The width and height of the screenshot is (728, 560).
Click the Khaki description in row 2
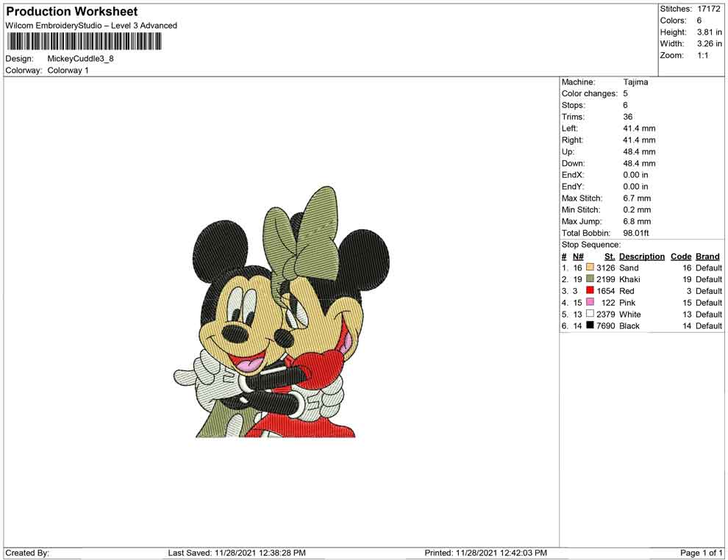[629, 279]
